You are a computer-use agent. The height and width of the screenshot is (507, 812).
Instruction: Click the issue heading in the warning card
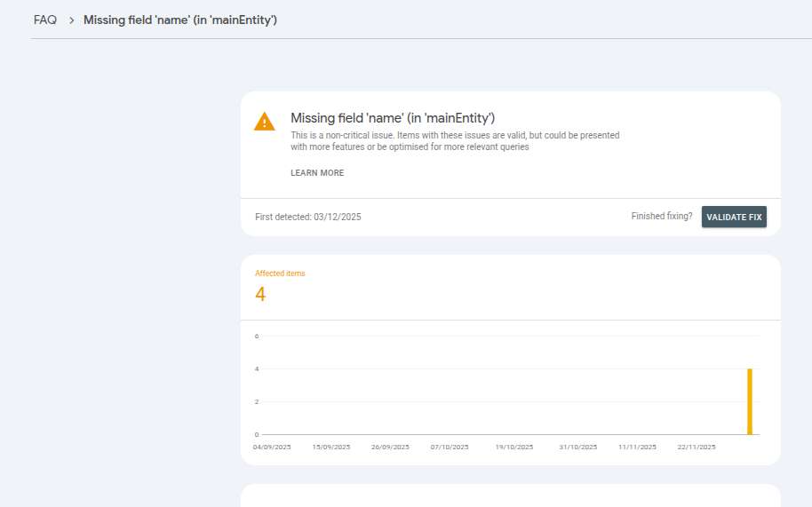tap(393, 118)
